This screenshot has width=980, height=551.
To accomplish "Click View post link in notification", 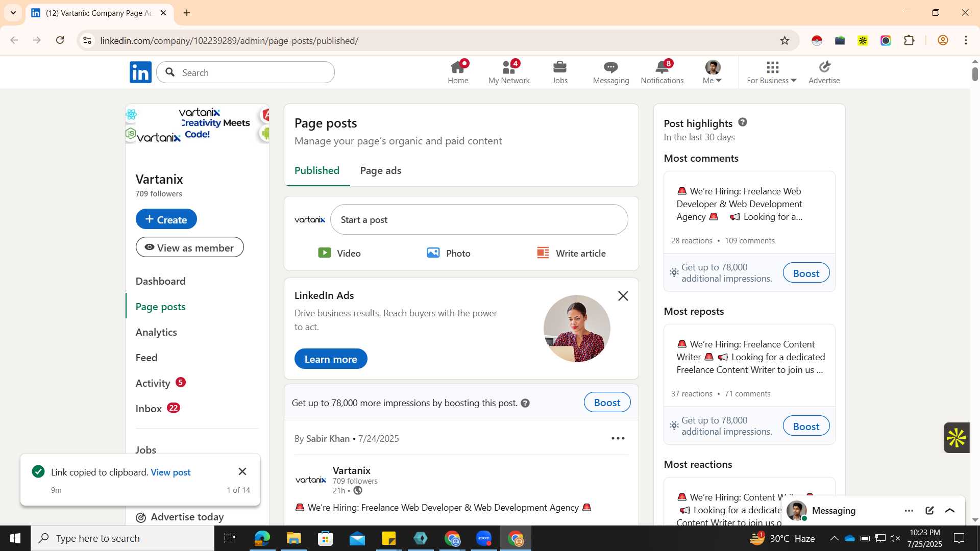I will (x=170, y=472).
